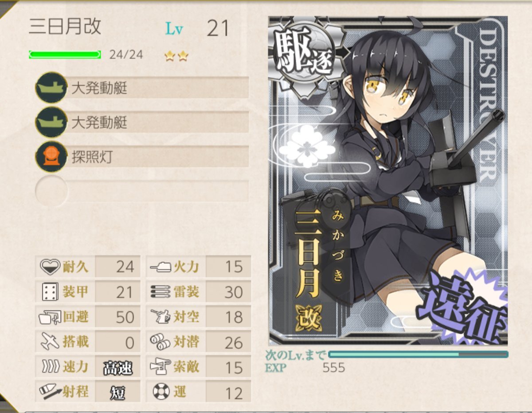The image size is (532, 413).
Task: Click the landing craft icon in first equipment slot
Action: pos(51,88)
